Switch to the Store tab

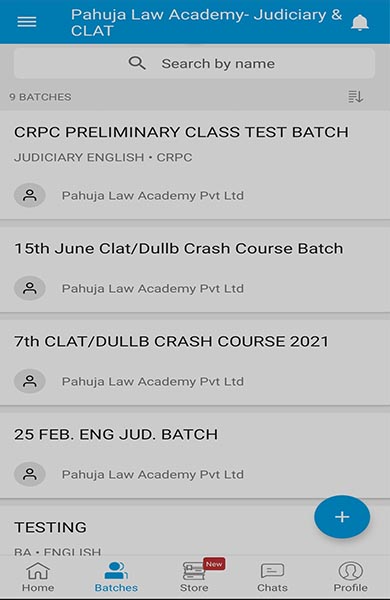[194, 577]
